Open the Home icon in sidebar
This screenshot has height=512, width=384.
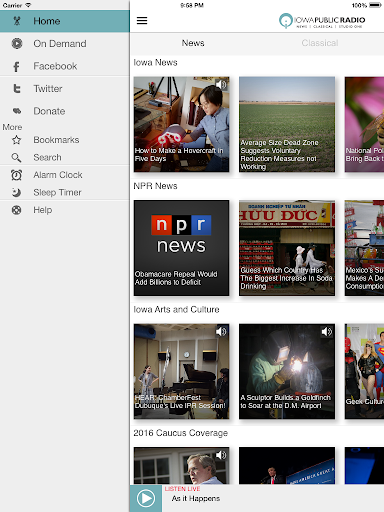click(x=17, y=21)
